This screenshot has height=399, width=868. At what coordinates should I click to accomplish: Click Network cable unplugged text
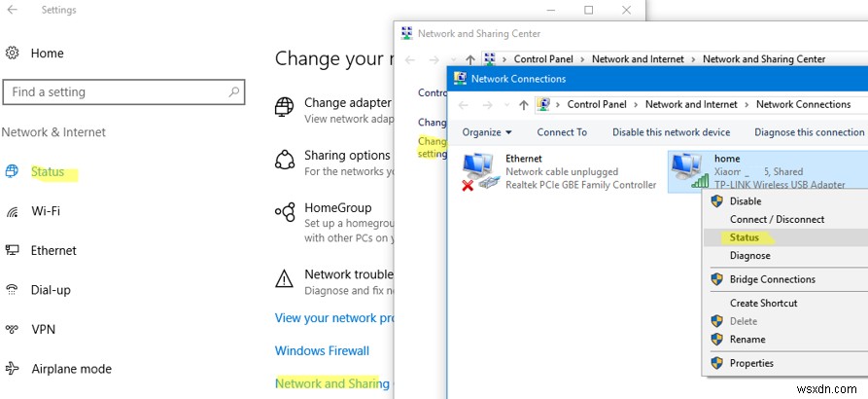562,172
